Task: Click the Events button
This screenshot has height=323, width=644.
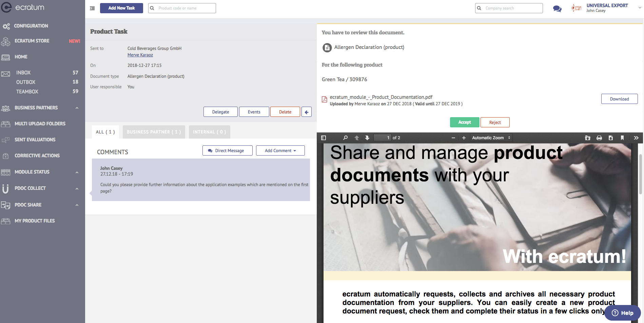Action: click(254, 112)
